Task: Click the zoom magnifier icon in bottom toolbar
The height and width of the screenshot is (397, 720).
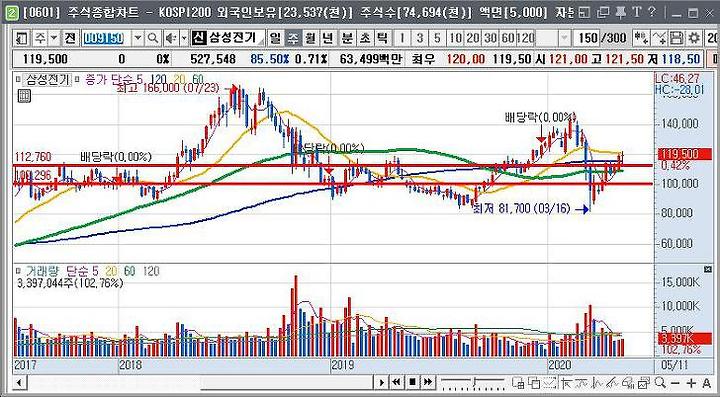Action: tap(660, 382)
